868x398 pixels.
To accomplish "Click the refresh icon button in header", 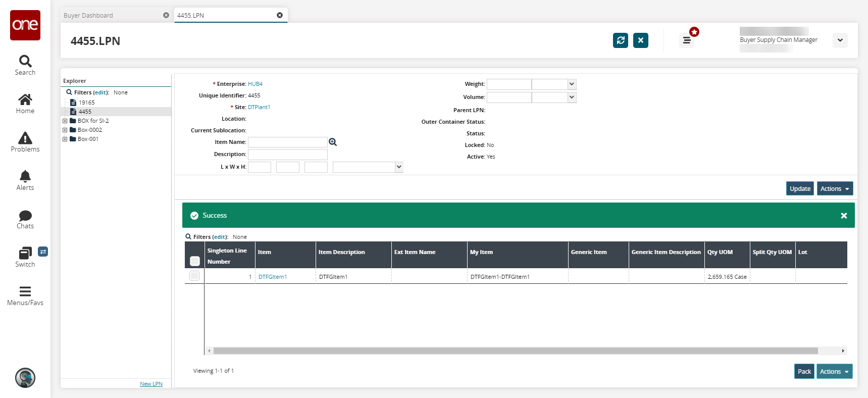I will click(x=620, y=40).
